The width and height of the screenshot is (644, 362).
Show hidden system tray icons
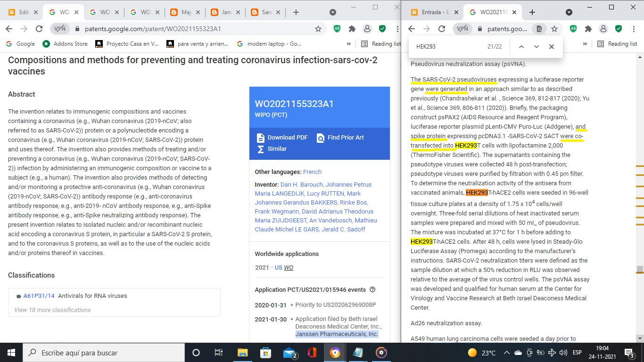[506, 353]
